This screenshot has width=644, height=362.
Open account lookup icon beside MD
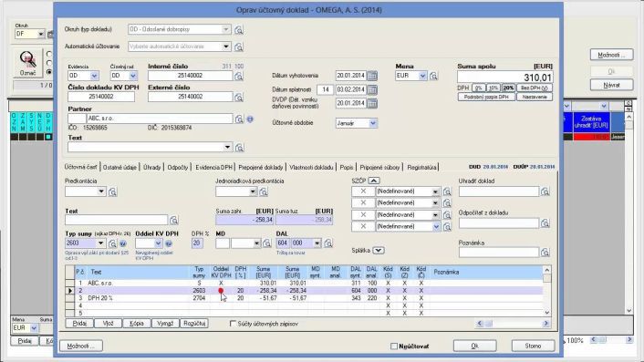[267, 243]
